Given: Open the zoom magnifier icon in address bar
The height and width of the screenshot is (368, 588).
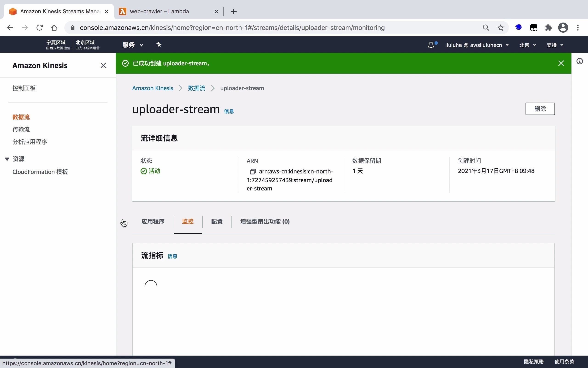Looking at the screenshot, I should (486, 28).
